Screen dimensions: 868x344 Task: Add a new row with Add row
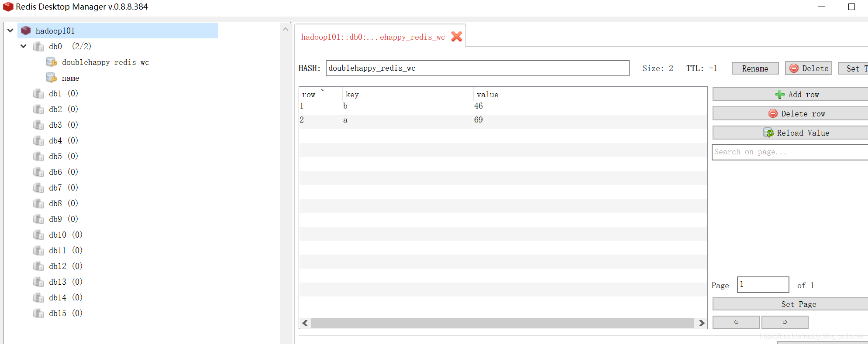point(790,95)
